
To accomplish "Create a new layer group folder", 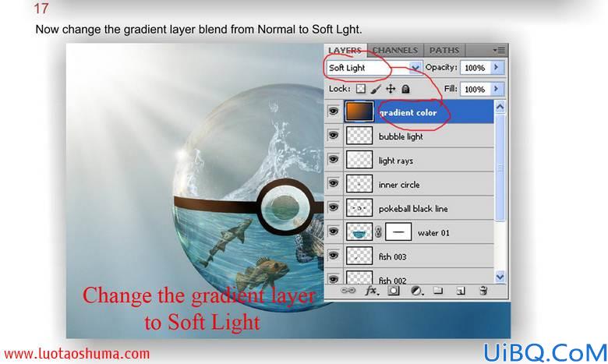I will click(438, 290).
